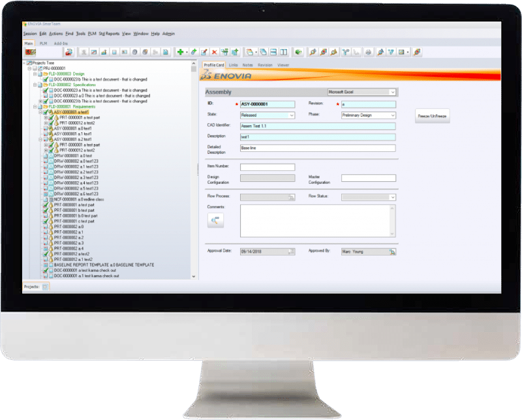Click the printer icon in the toolbar
522x420 pixels.
click(368, 51)
